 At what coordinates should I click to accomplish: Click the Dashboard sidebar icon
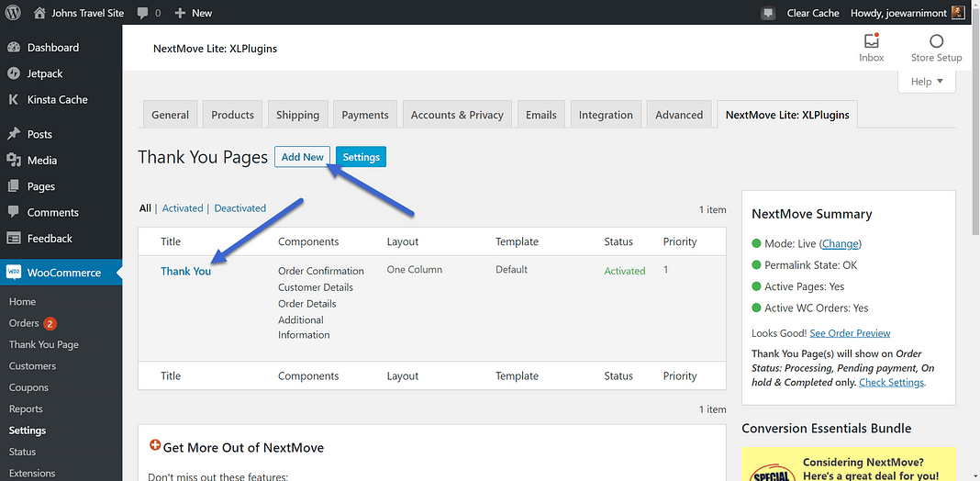pos(13,48)
